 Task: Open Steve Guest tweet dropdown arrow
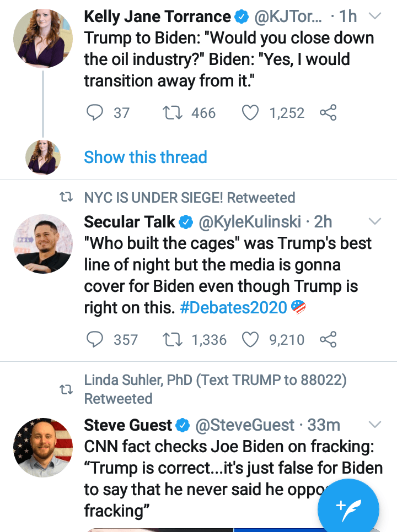point(375,425)
